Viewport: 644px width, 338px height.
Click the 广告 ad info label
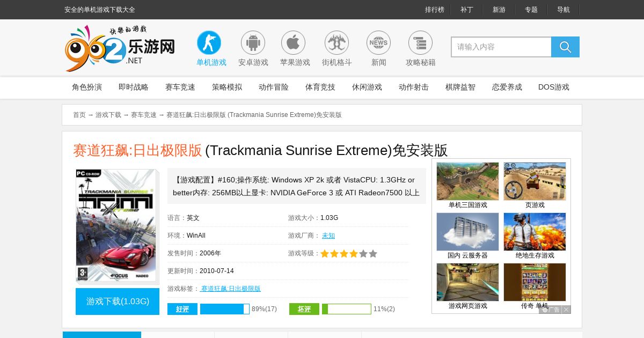[551, 310]
